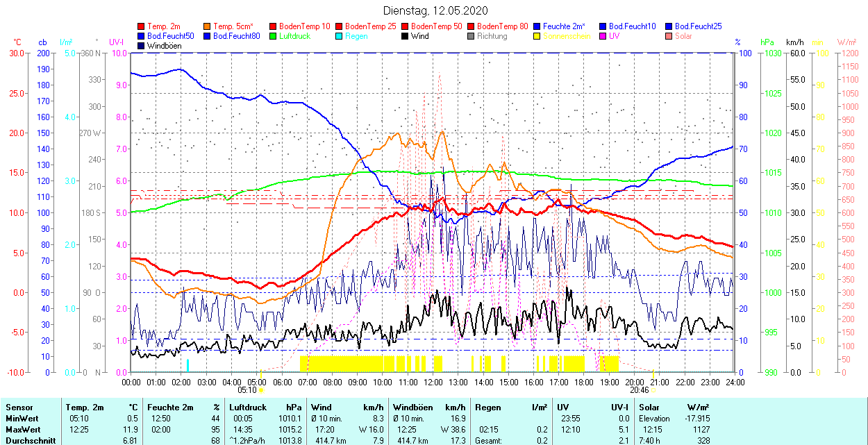The width and height of the screenshot is (868, 445).
Task: Click the orange Temp. 5cm* legend swatch
Action: coord(207,26)
